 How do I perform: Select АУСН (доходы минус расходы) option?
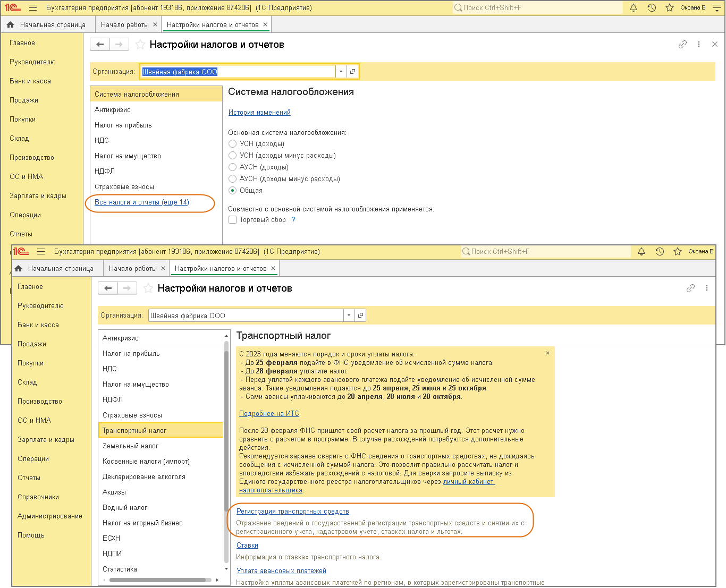(232, 179)
